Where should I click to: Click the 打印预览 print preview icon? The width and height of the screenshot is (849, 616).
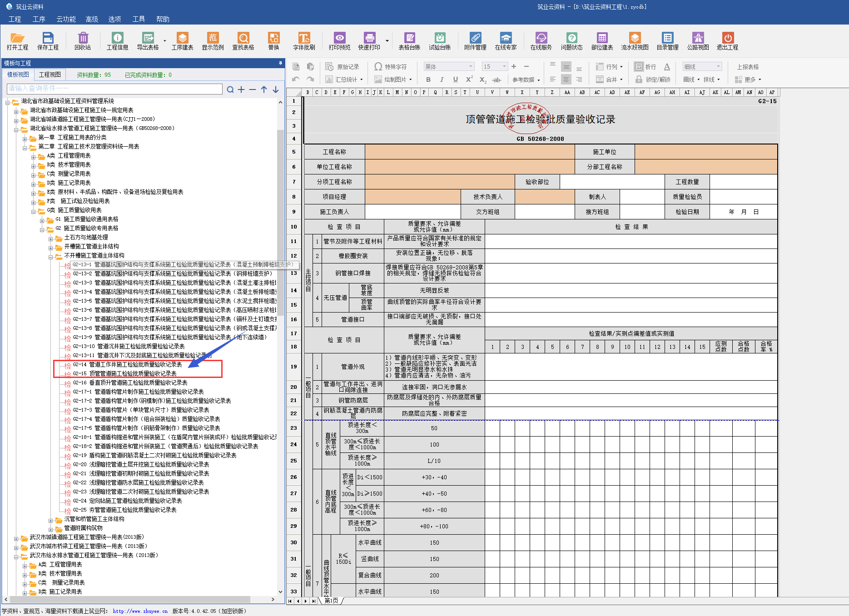(x=339, y=41)
